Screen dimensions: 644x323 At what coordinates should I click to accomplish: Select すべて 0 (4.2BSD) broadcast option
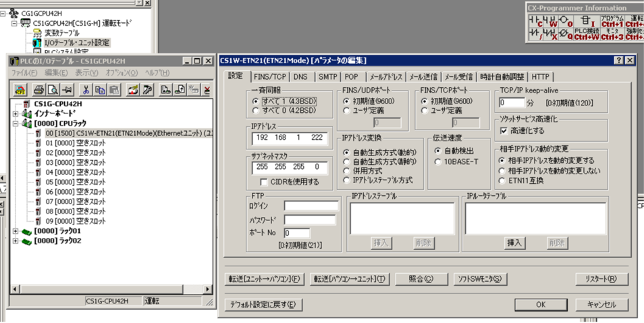tap(257, 111)
